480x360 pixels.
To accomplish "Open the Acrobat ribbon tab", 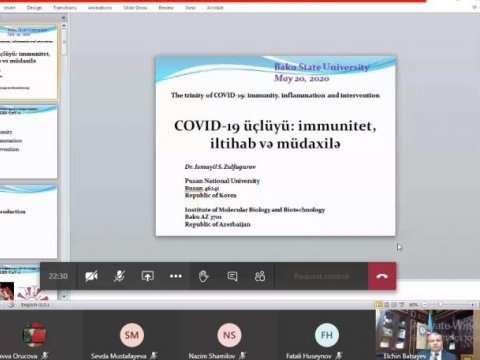I will 215,7.
